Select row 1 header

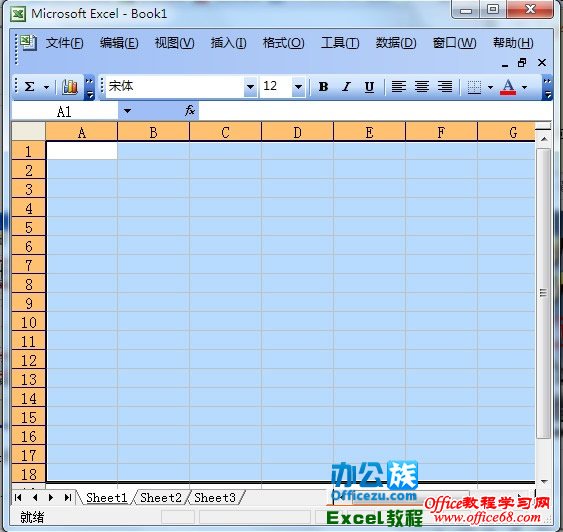(x=29, y=151)
